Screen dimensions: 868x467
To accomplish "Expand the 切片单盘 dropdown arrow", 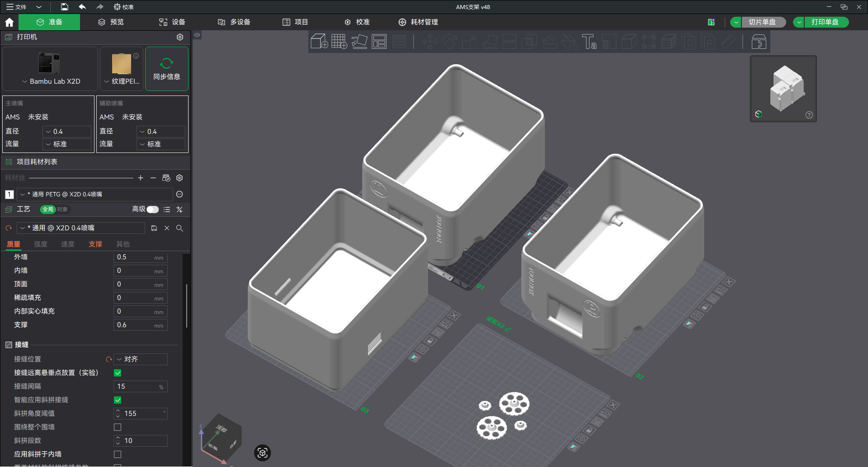I will (736, 22).
